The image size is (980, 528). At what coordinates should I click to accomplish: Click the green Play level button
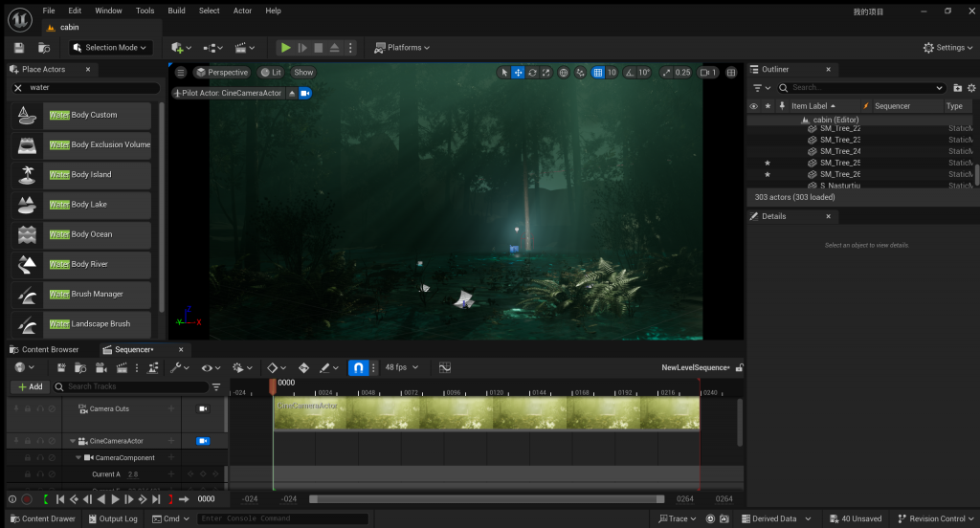pos(285,47)
